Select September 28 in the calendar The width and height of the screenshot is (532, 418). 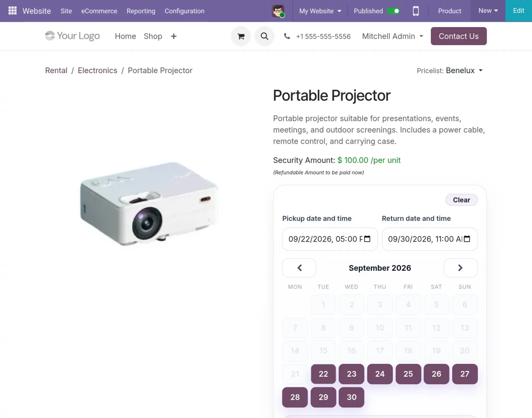(295, 397)
